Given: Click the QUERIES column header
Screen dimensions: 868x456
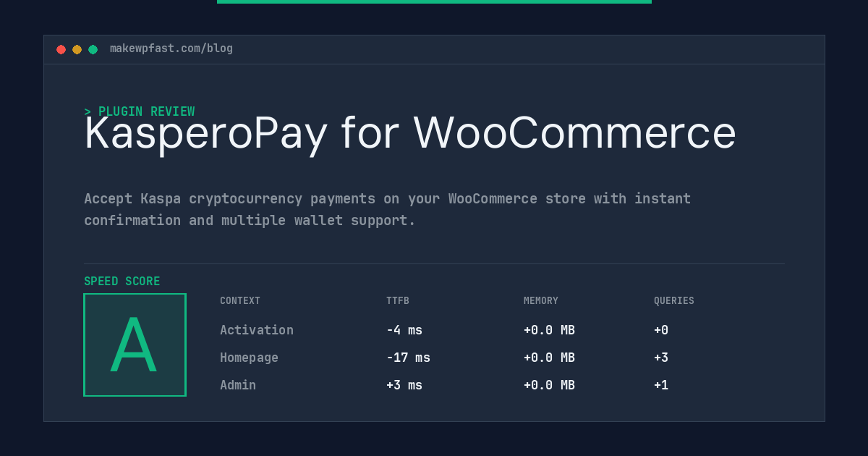Looking at the screenshot, I should 674,301.
